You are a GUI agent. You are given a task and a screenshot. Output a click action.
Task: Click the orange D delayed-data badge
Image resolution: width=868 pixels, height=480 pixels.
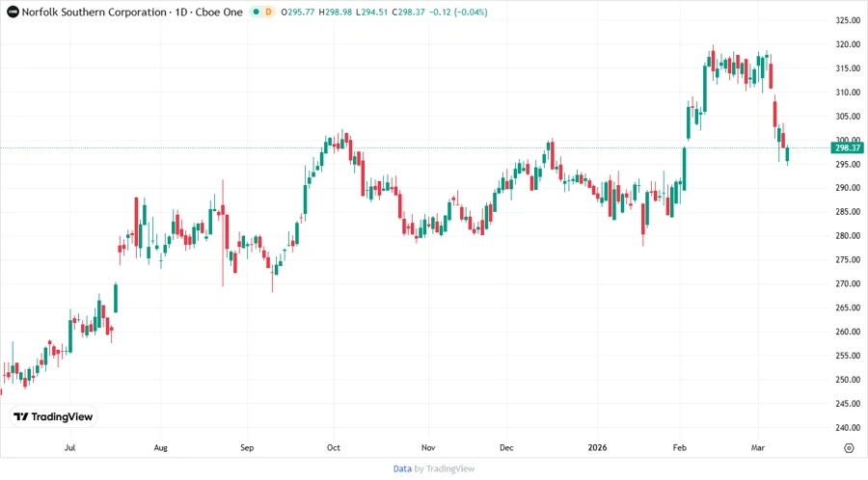point(268,12)
